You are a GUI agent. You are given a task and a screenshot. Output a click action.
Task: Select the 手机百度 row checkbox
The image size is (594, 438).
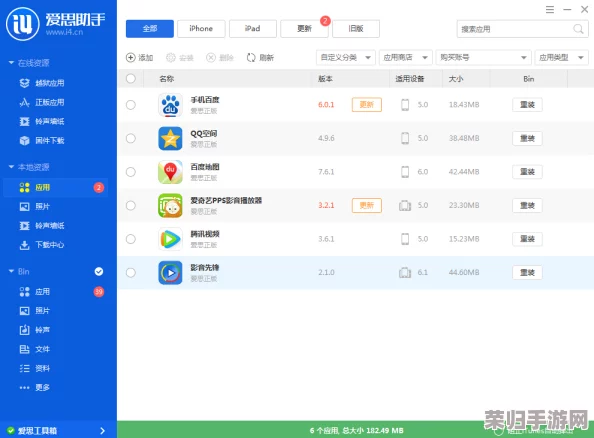(x=131, y=105)
